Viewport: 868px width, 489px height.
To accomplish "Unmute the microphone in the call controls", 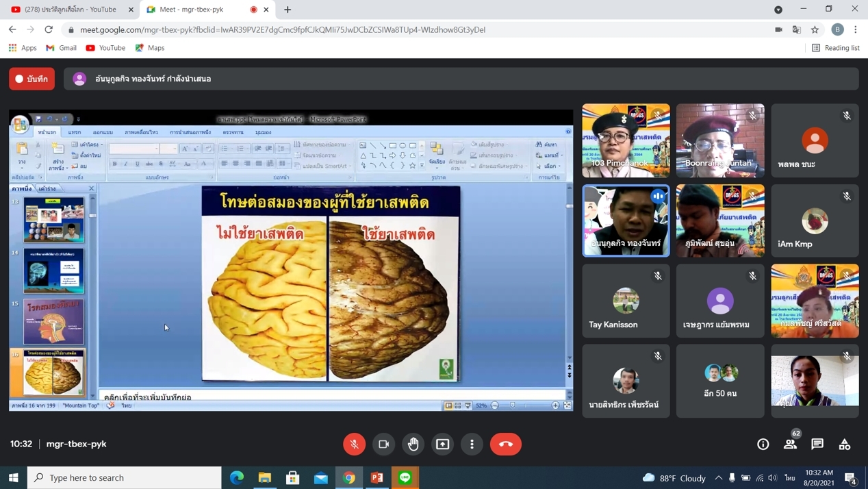I will [354, 444].
